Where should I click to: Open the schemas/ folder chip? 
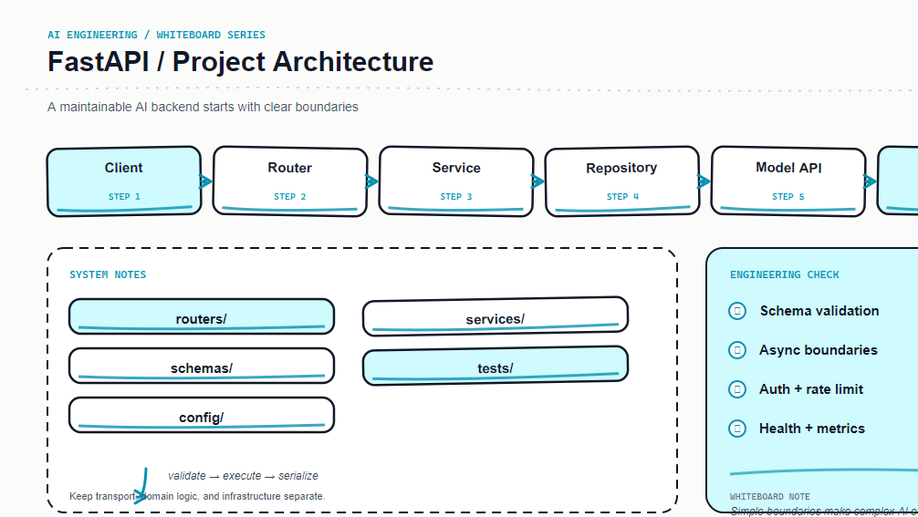[201, 366]
